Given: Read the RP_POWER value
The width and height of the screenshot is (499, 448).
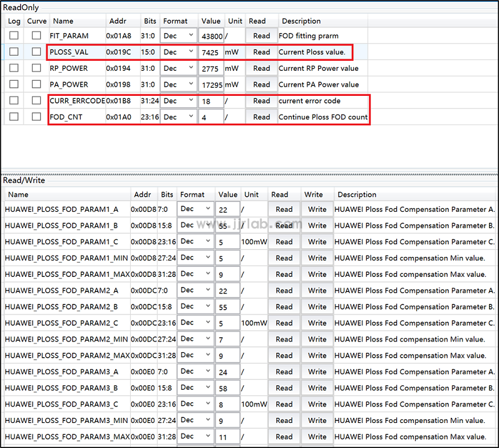Looking at the screenshot, I should (262, 68).
